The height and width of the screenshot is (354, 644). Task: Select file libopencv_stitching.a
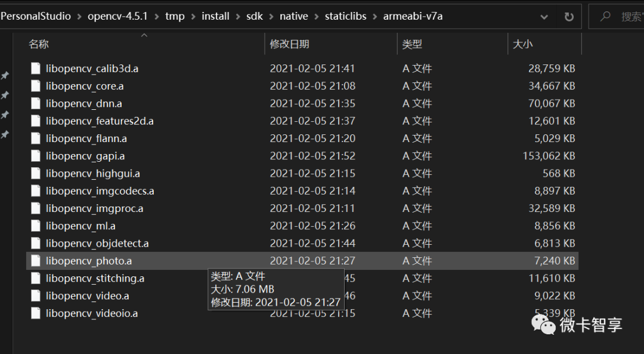[x=95, y=278]
